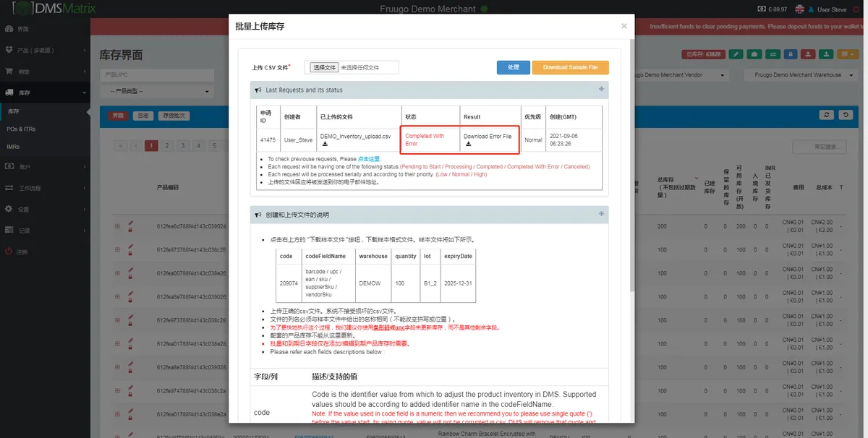Click the 常见搜索 search box

(820, 147)
